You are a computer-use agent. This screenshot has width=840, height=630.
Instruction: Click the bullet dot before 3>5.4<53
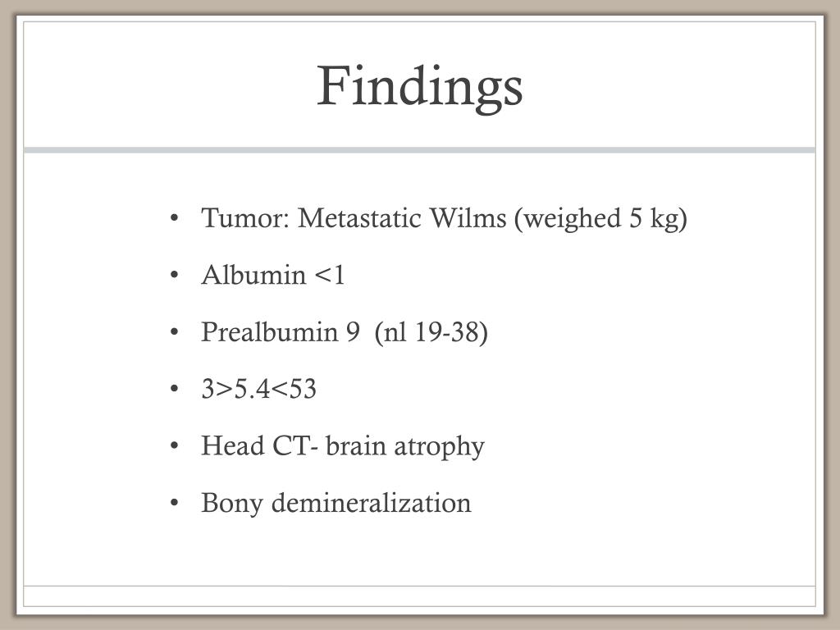coord(174,389)
